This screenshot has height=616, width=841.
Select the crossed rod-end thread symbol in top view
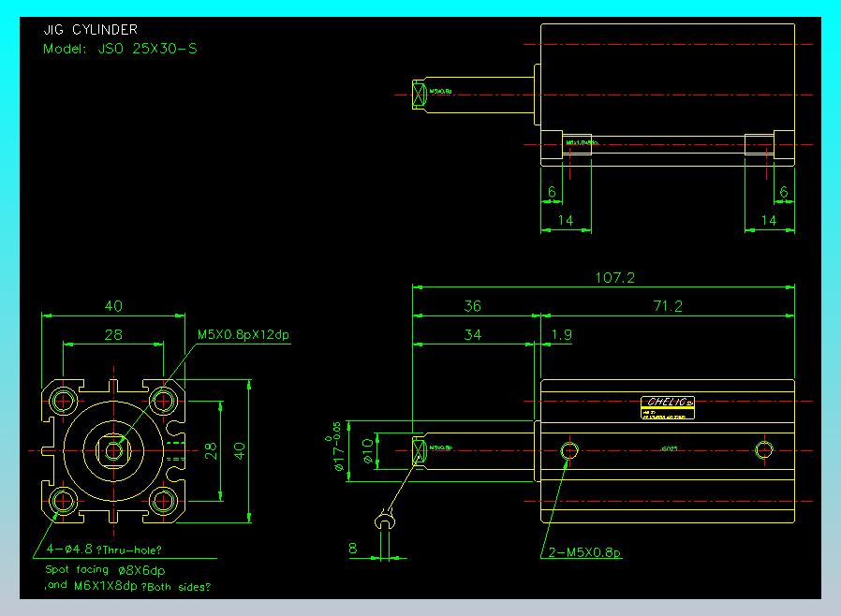pos(419,92)
